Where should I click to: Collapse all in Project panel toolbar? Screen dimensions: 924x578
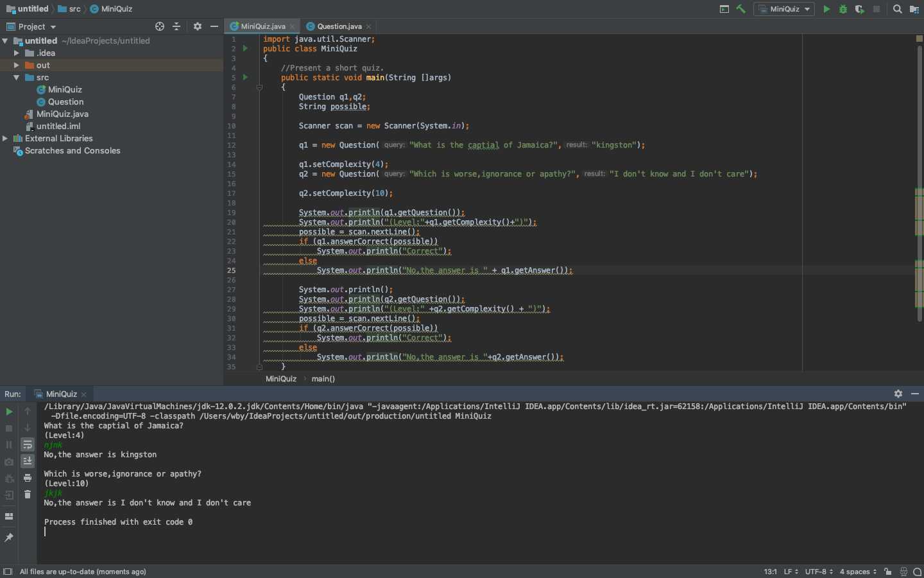(x=176, y=26)
